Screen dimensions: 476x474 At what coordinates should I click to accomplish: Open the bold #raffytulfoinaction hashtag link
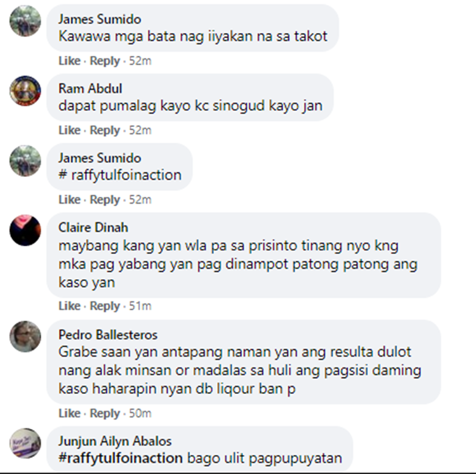pos(121,458)
